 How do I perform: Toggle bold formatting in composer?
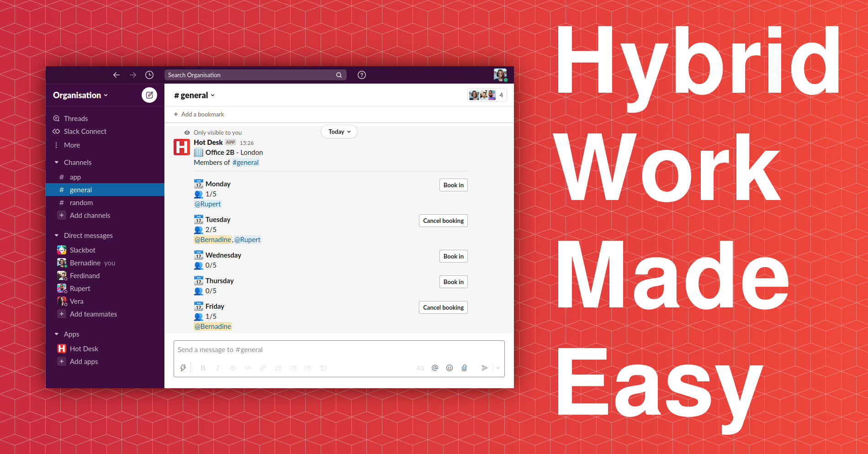(x=203, y=368)
